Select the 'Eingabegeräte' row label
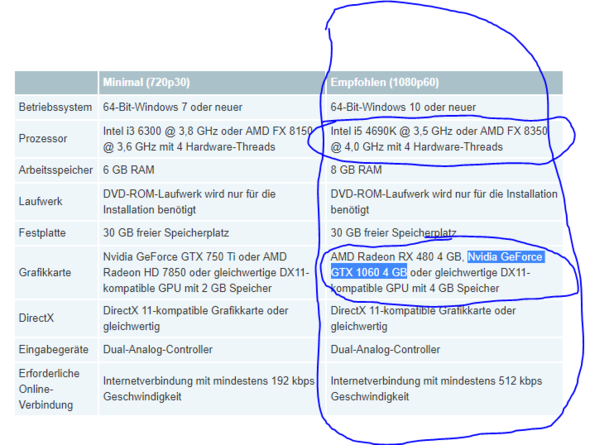This screenshot has width=590, height=445. pos(54,349)
